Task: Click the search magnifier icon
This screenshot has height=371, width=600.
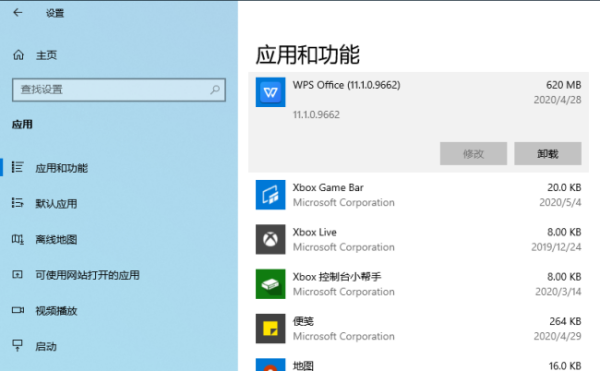Action: [215, 89]
